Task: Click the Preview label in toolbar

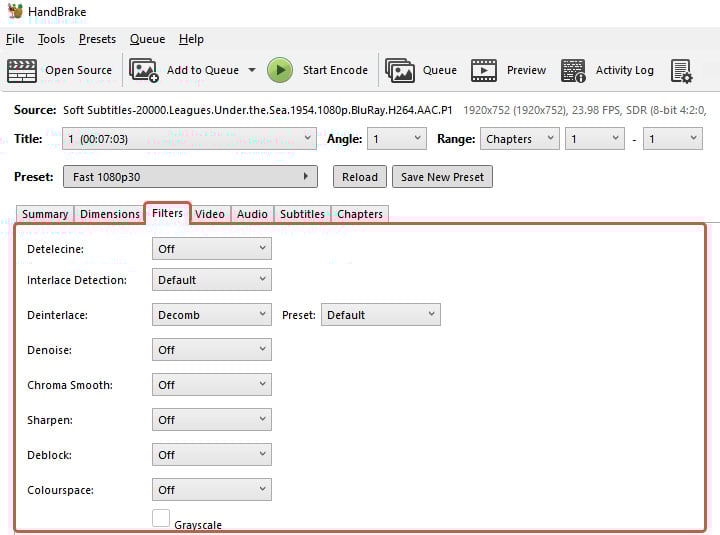Action: pyautogui.click(x=526, y=70)
